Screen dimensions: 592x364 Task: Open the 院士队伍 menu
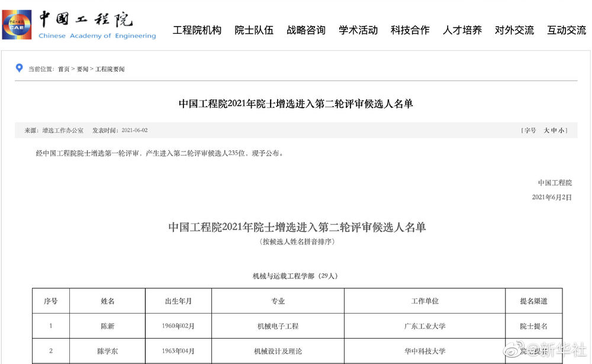coord(254,30)
